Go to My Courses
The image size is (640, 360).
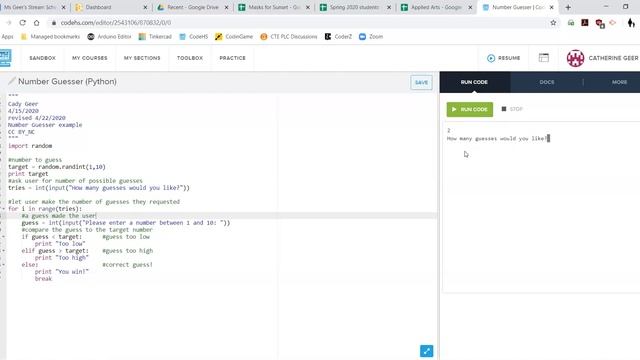coord(90,58)
